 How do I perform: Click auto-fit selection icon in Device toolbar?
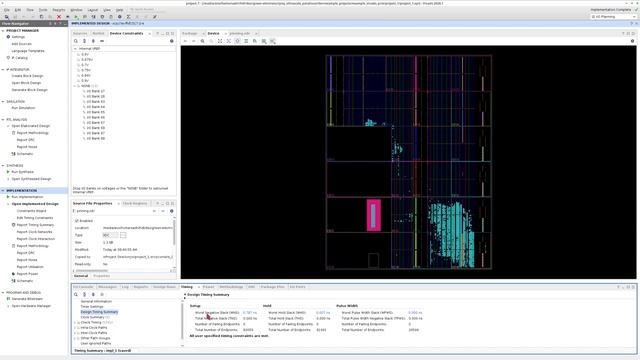[238, 41]
